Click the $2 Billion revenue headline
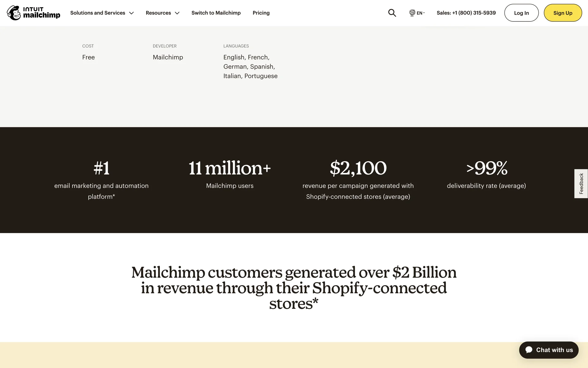 click(x=294, y=288)
